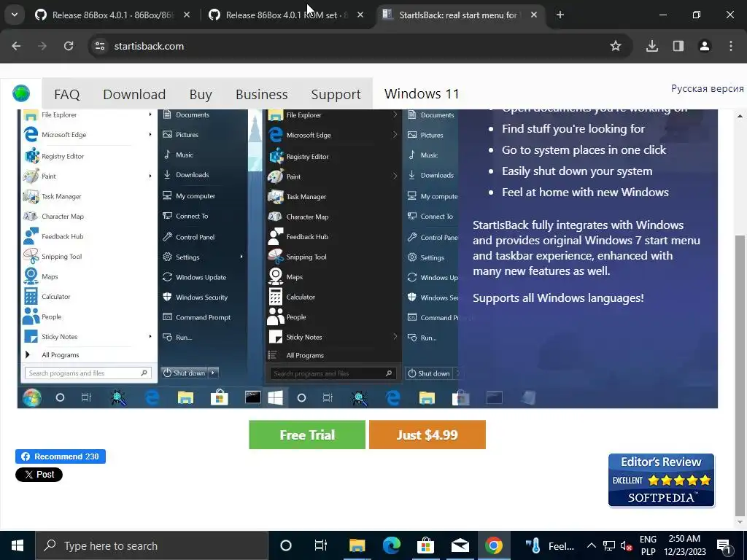Click the scrollbar down arrow
The image size is (747, 560).
pyautogui.click(x=740, y=522)
